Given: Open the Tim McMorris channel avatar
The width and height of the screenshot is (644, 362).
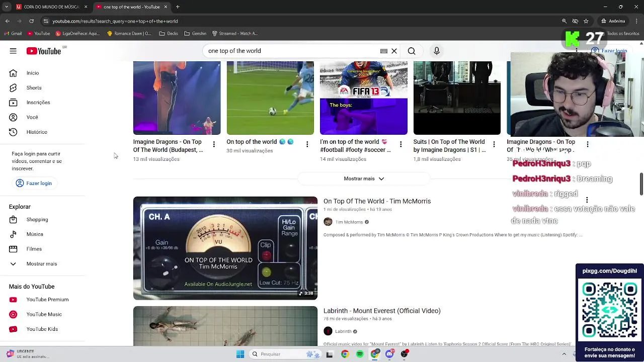Looking at the screenshot, I should [328, 222].
